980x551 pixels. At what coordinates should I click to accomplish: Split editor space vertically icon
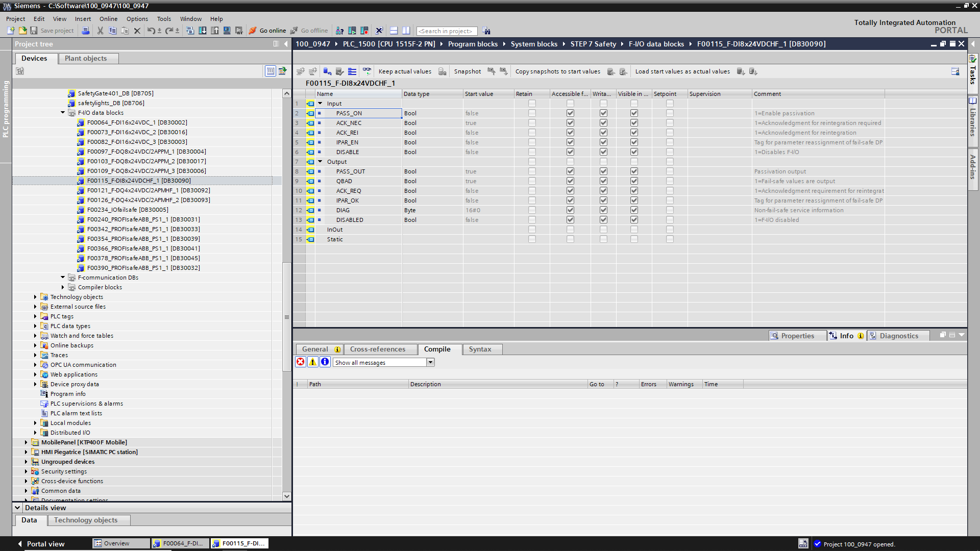[406, 31]
